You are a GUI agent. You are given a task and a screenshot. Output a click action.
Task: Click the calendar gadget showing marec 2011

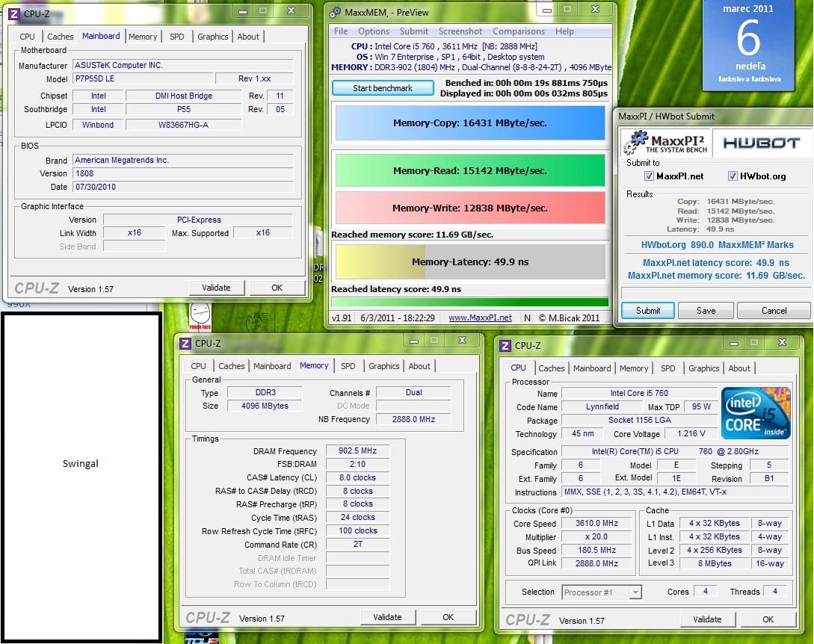748,45
